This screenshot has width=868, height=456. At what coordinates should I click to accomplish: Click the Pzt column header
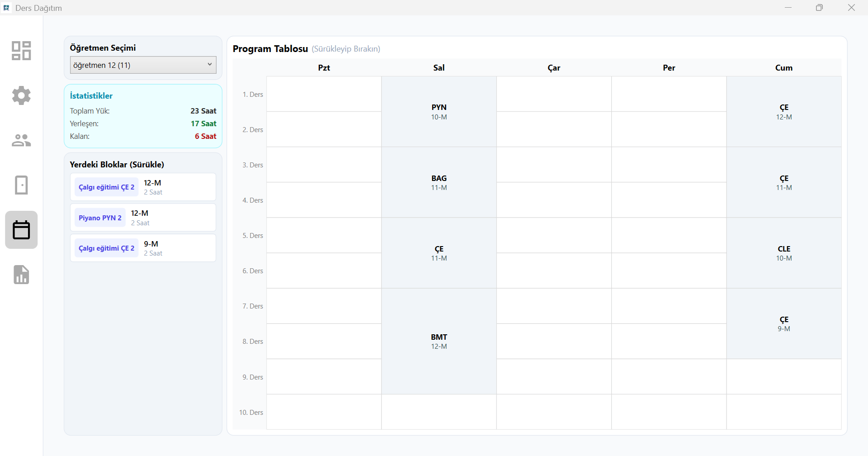(324, 68)
